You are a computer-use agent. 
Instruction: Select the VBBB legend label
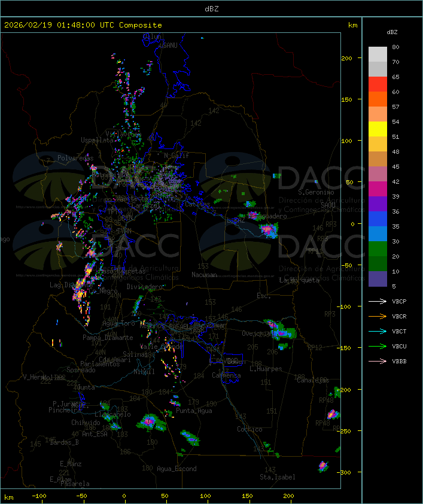[399, 362]
